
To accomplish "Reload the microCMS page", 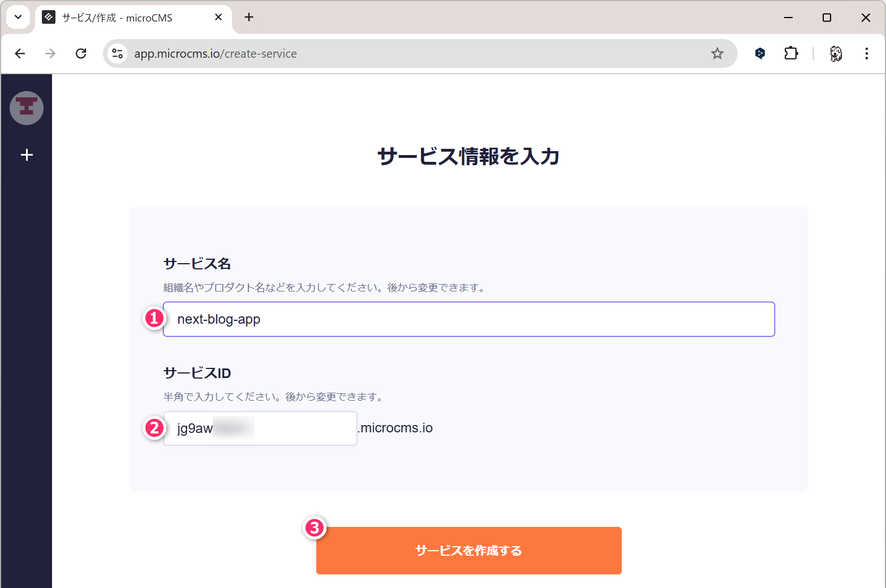I will (x=81, y=54).
